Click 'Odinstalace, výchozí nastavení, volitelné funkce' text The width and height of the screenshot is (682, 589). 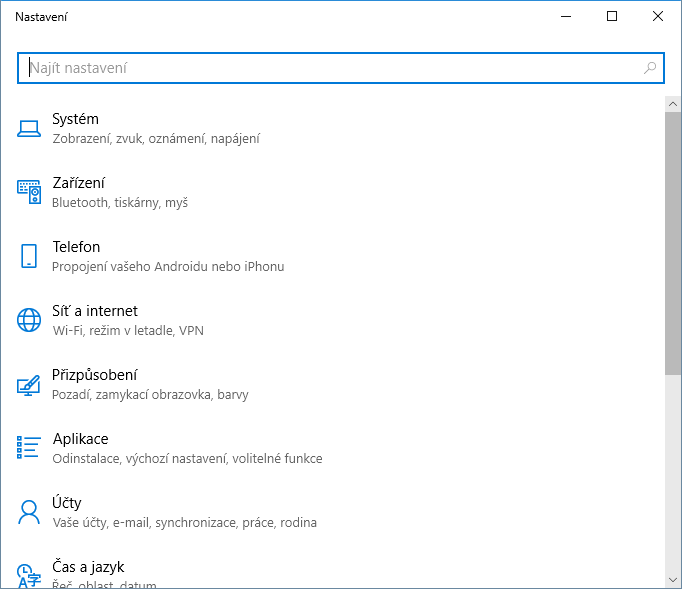(187, 458)
